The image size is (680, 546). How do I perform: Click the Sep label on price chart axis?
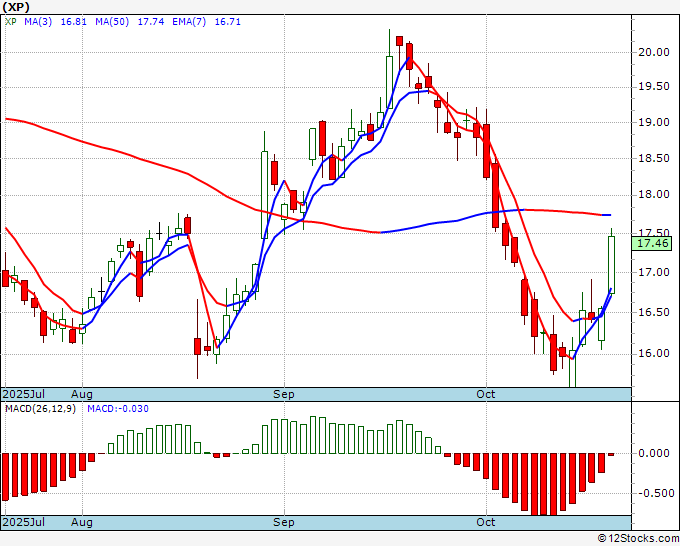pos(284,394)
